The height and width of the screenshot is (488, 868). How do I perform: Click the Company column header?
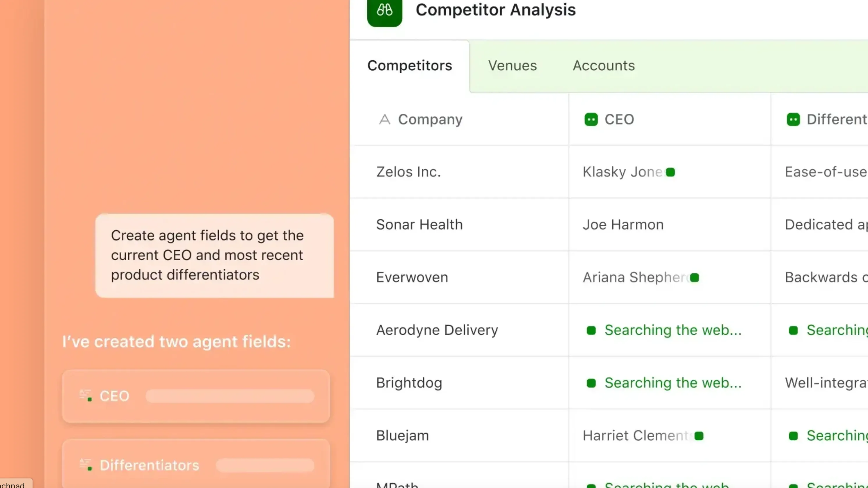pos(430,120)
